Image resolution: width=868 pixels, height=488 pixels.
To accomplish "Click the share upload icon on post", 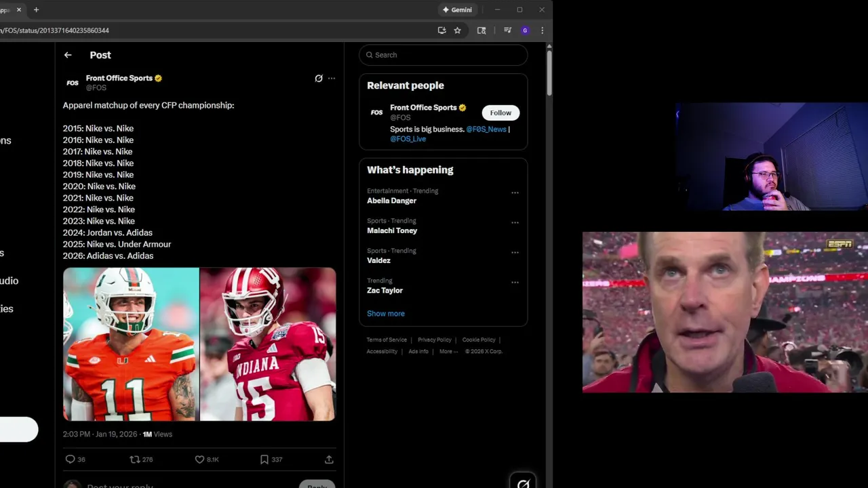I will click(x=329, y=460).
